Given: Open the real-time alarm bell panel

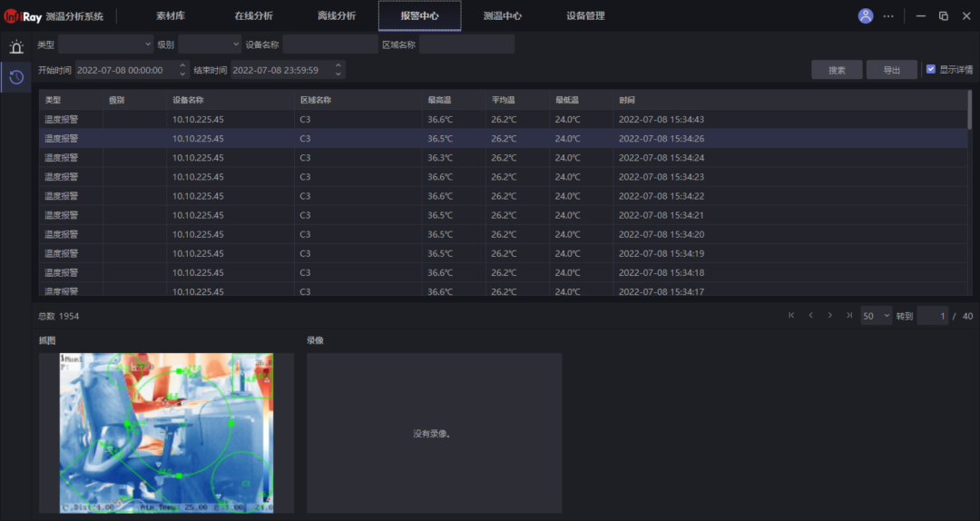Looking at the screenshot, I should (x=16, y=47).
